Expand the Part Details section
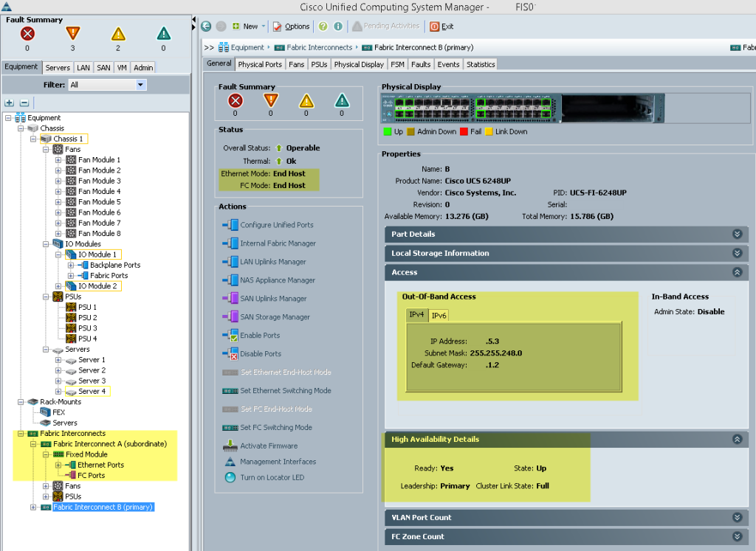This screenshot has height=551, width=756. [x=738, y=234]
